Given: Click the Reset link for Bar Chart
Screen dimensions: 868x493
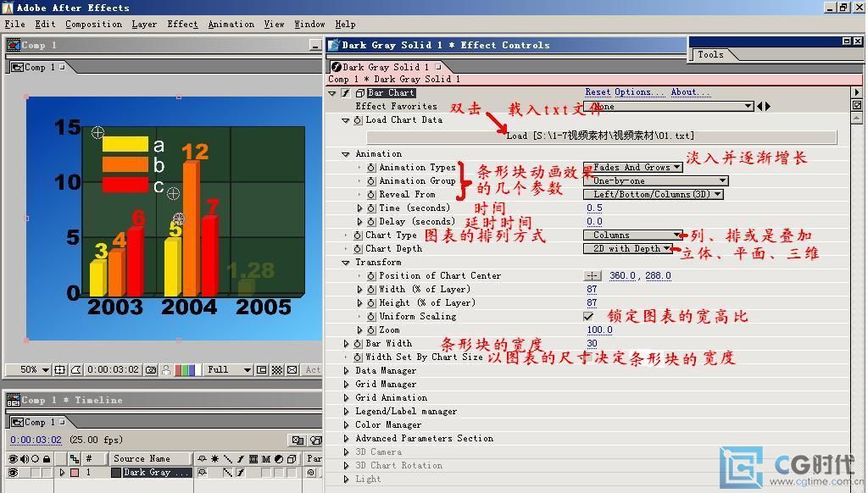Looking at the screenshot, I should tap(598, 92).
